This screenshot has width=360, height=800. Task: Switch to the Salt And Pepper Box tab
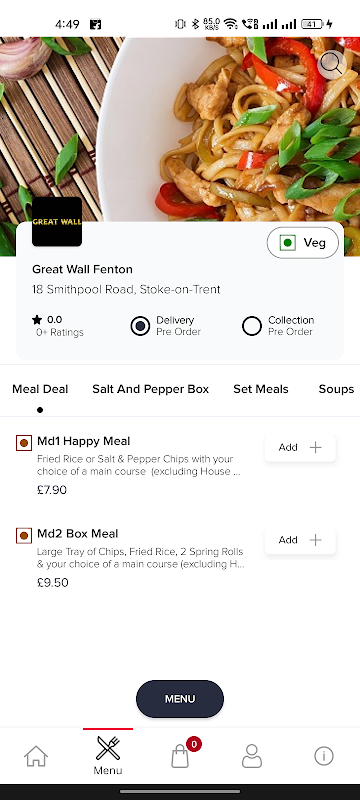pyautogui.click(x=150, y=389)
